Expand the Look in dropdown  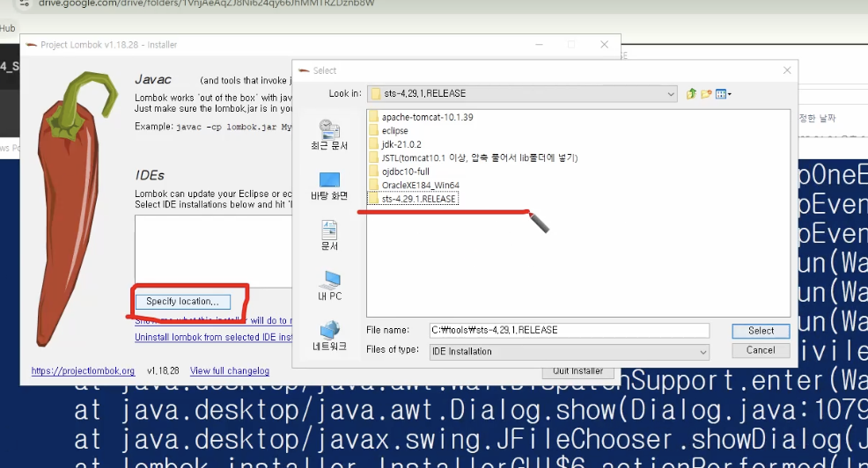point(671,94)
